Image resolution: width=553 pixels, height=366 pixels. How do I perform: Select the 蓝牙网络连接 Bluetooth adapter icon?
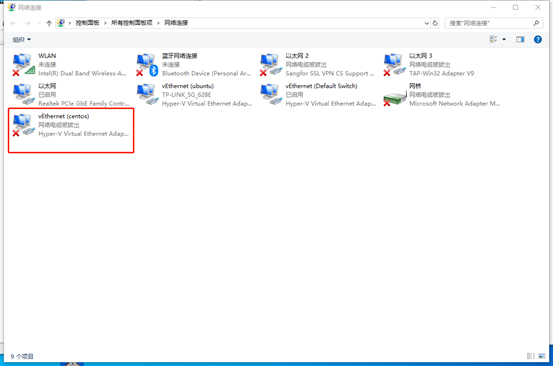147,65
